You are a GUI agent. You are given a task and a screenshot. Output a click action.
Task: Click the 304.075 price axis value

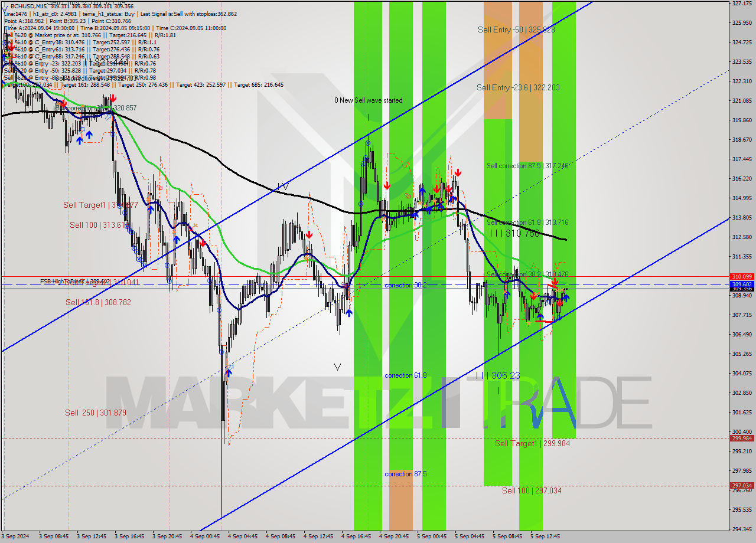tap(742, 373)
